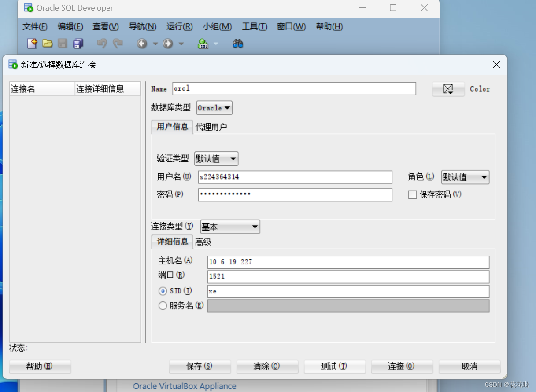
Task: Click the 连接名 column header
Action: (42, 89)
